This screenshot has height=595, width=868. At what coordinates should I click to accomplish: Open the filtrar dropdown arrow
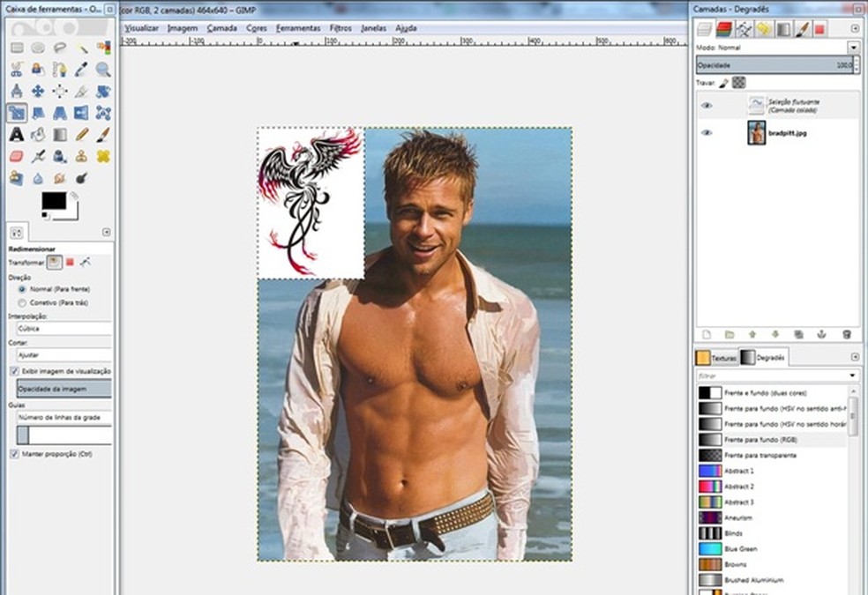852,376
